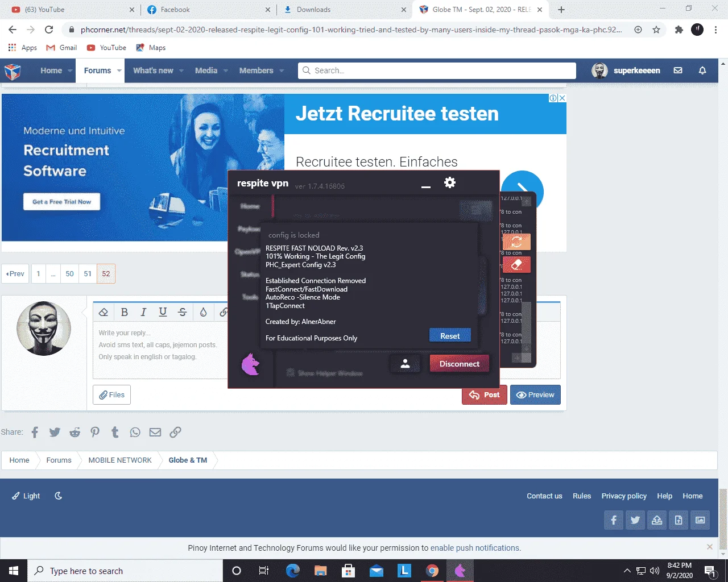Share thread via WhatsApp icon
Viewport: 728px width, 582px height.
135,433
